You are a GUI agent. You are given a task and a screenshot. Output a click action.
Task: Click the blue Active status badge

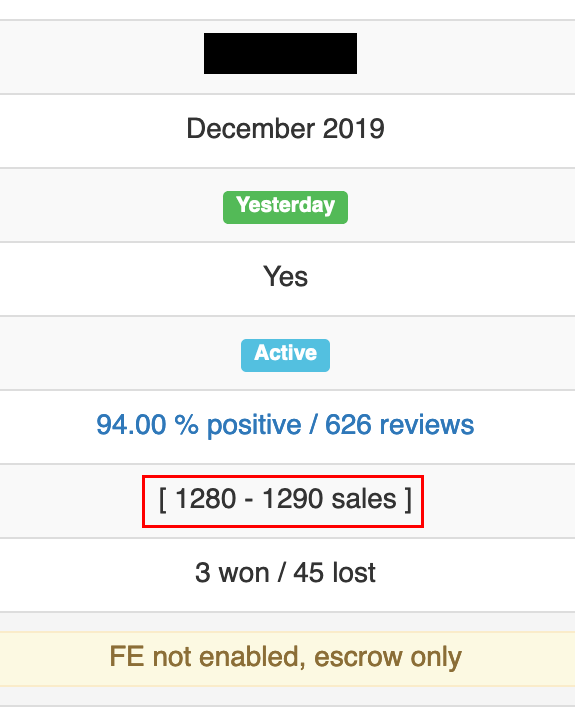[285, 355]
